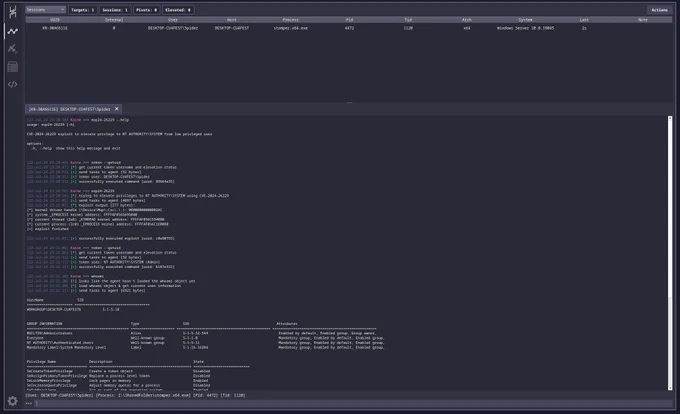Click the DESKTOP-CU4FEST\Spider user cell
This screenshot has height=414, width=680.
(x=173, y=28)
